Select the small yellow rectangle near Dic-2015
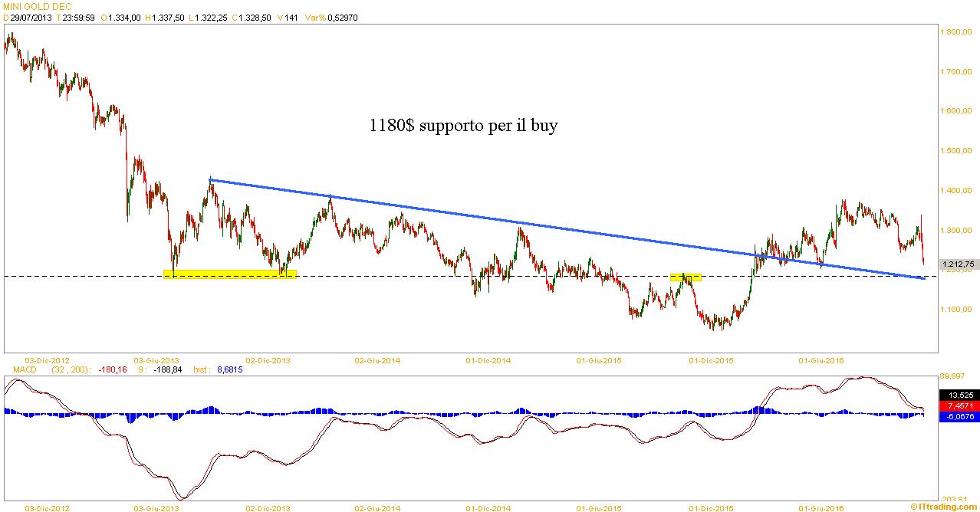The image size is (980, 512). pyautogui.click(x=686, y=277)
